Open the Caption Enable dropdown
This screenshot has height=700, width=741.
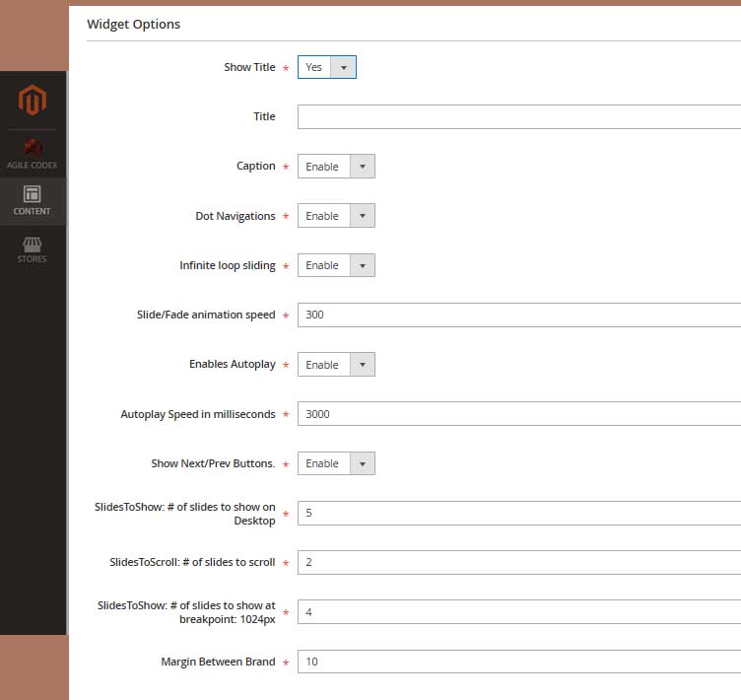tap(336, 166)
